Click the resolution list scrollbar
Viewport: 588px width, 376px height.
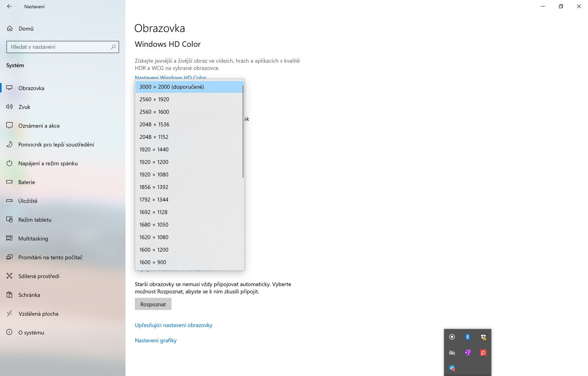click(x=243, y=132)
